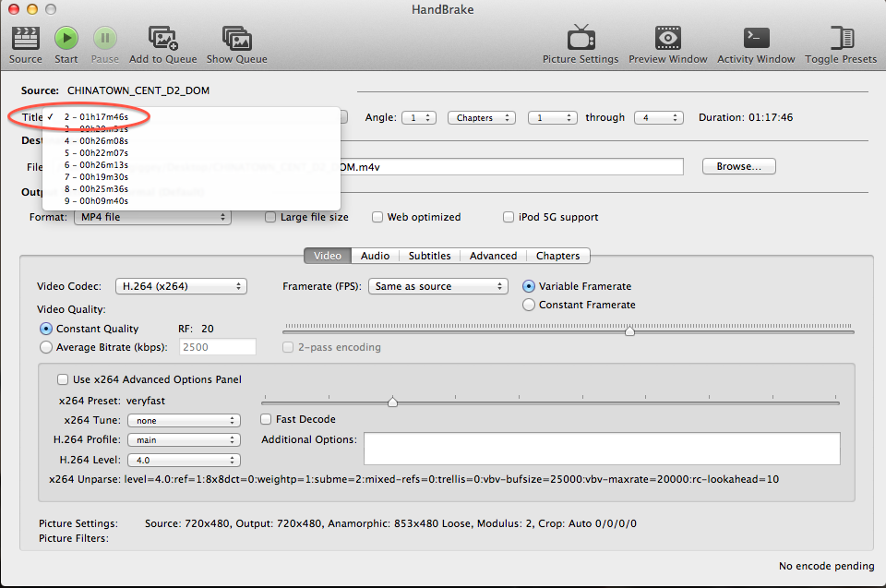Toggle the 2-pass encoding checkbox

[288, 347]
